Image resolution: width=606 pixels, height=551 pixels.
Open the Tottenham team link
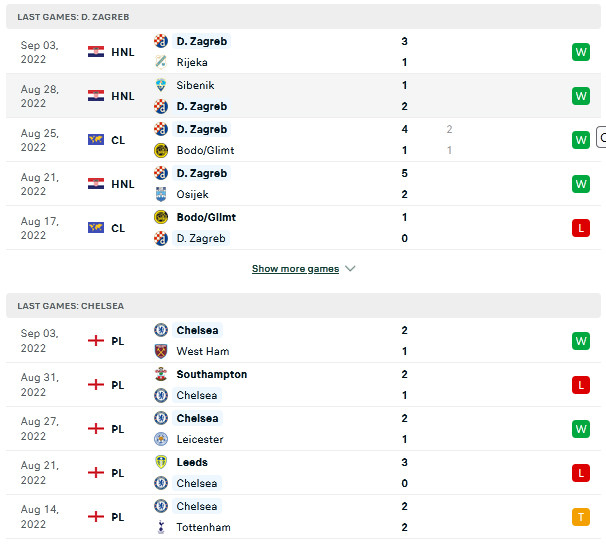point(203,527)
